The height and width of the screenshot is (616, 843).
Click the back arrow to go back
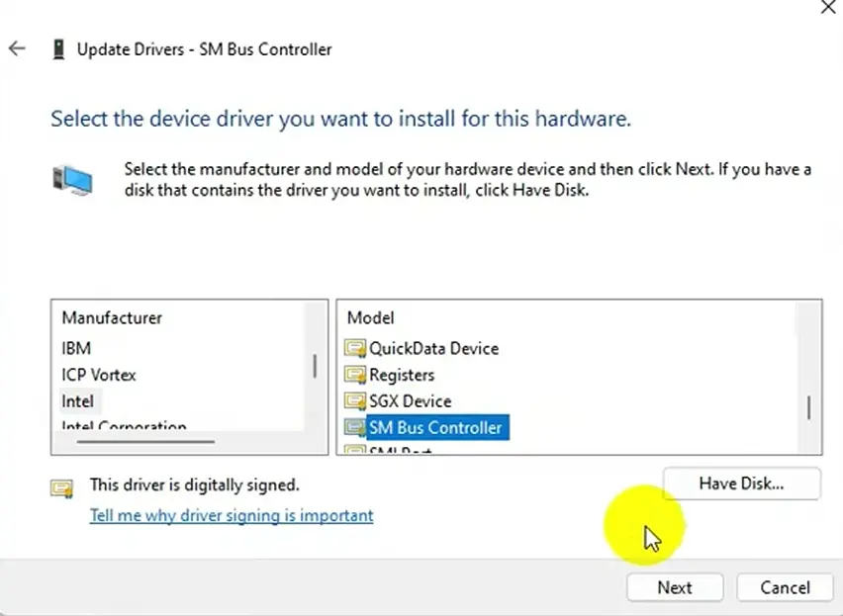click(17, 47)
